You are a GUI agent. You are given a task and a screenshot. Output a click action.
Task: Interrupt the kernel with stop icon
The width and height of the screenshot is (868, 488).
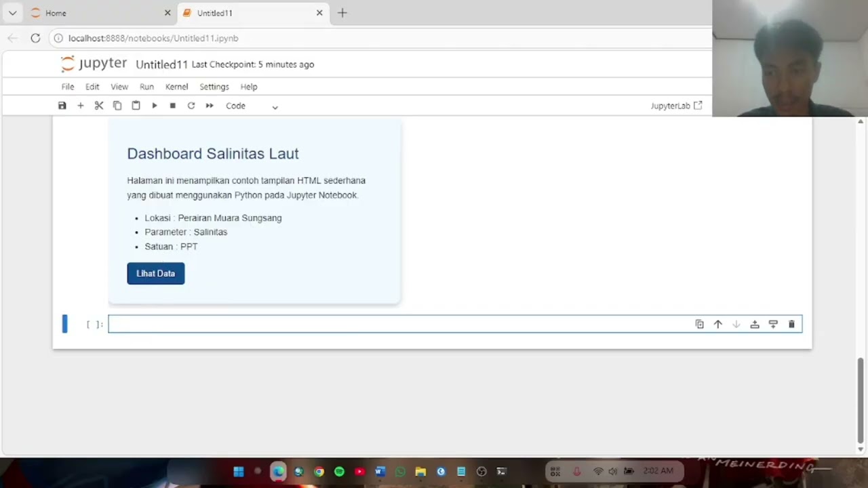coord(173,106)
